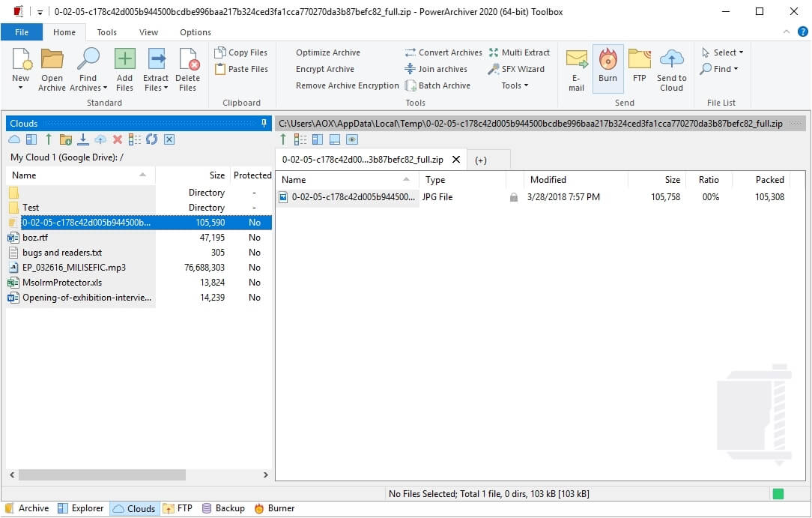
Task: Toggle pin on the Clouds panel
Action: point(264,124)
